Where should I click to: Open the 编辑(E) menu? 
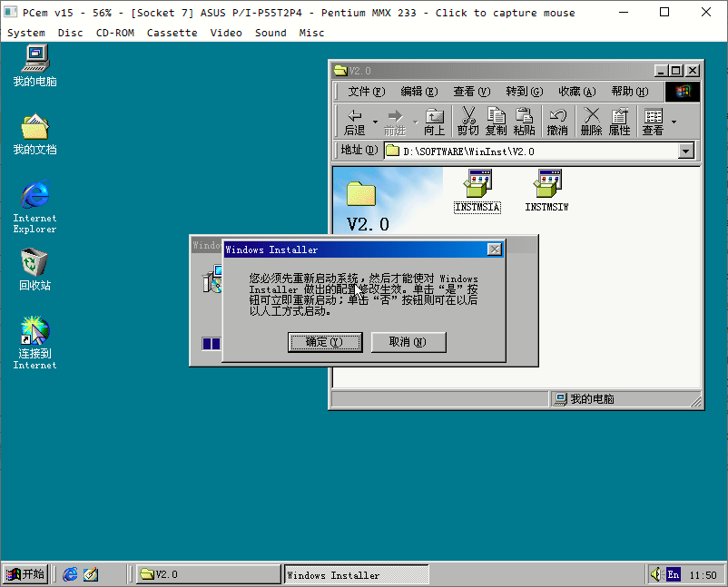tap(418, 92)
